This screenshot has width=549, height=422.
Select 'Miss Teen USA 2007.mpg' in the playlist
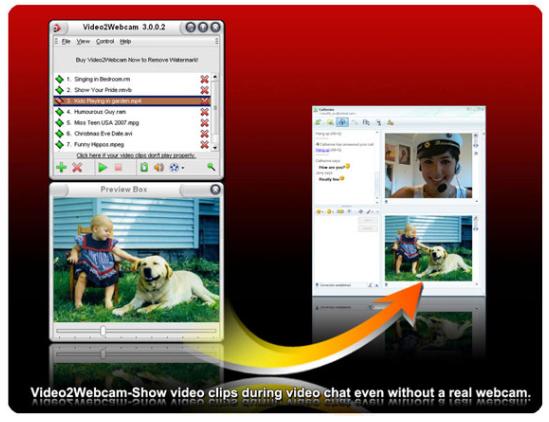tap(132, 123)
